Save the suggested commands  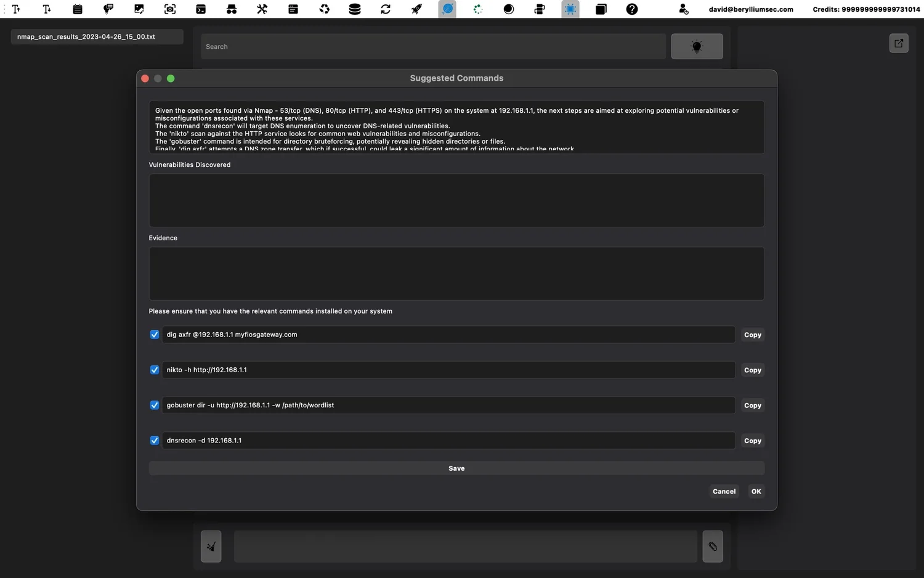point(456,468)
